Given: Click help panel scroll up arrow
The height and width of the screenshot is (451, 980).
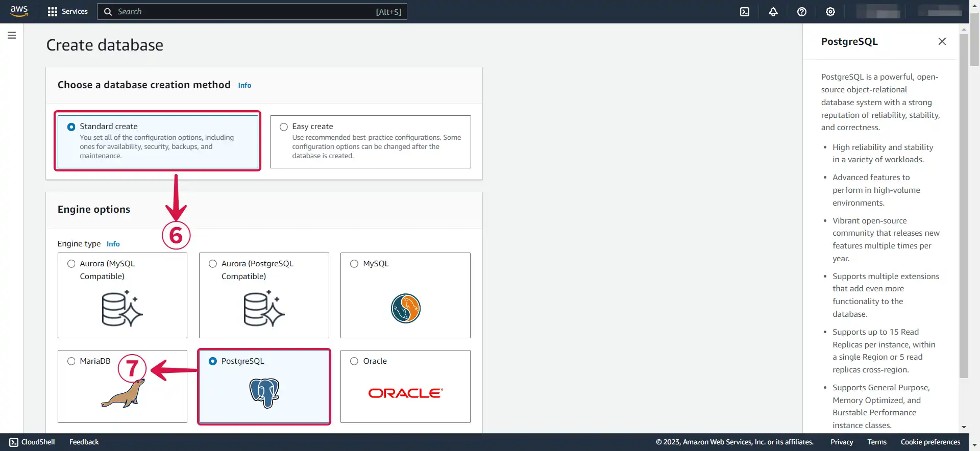Looking at the screenshot, I should tap(964, 30).
